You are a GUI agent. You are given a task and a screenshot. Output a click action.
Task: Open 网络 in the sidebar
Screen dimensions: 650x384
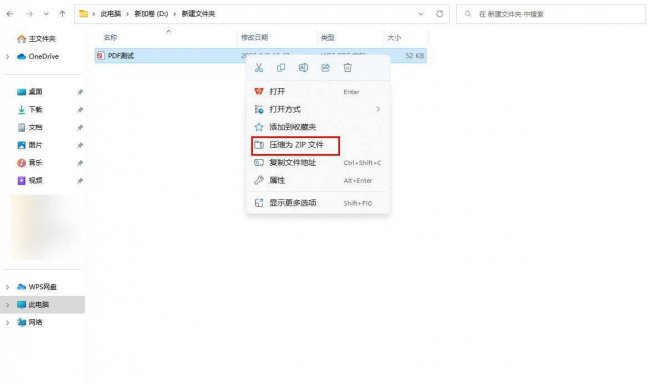35,322
